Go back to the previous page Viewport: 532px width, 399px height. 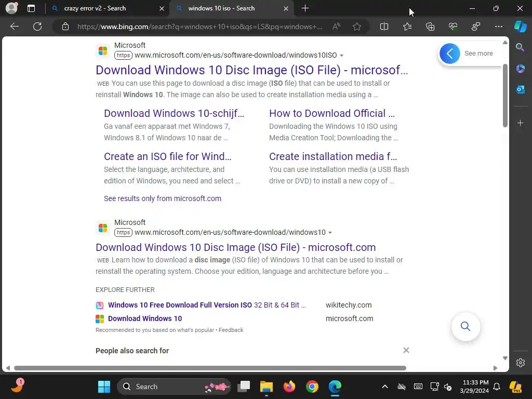(x=15, y=26)
